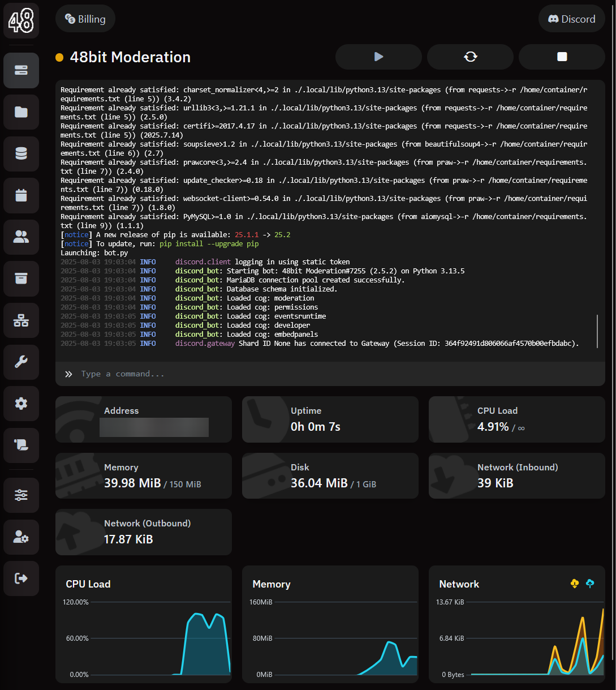Screen dimensions: 616x690
Task: Open the backups archive box icon
Action: pos(21,278)
